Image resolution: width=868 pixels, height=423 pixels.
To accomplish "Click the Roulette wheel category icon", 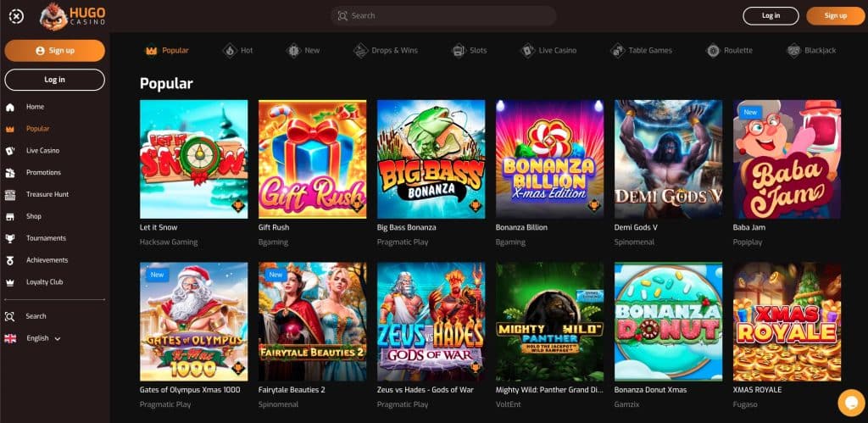I will (x=712, y=50).
